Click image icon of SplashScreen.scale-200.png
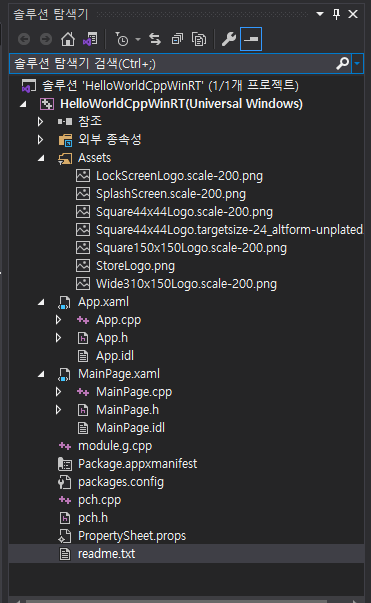This screenshot has height=603, width=371. (x=83, y=194)
